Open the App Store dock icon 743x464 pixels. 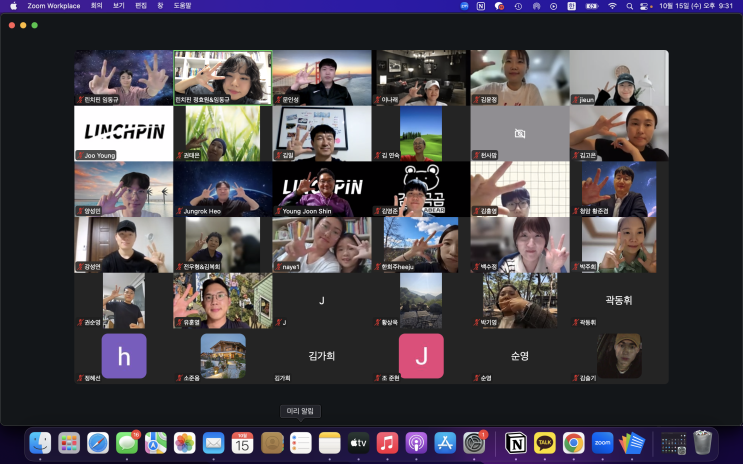click(x=446, y=442)
